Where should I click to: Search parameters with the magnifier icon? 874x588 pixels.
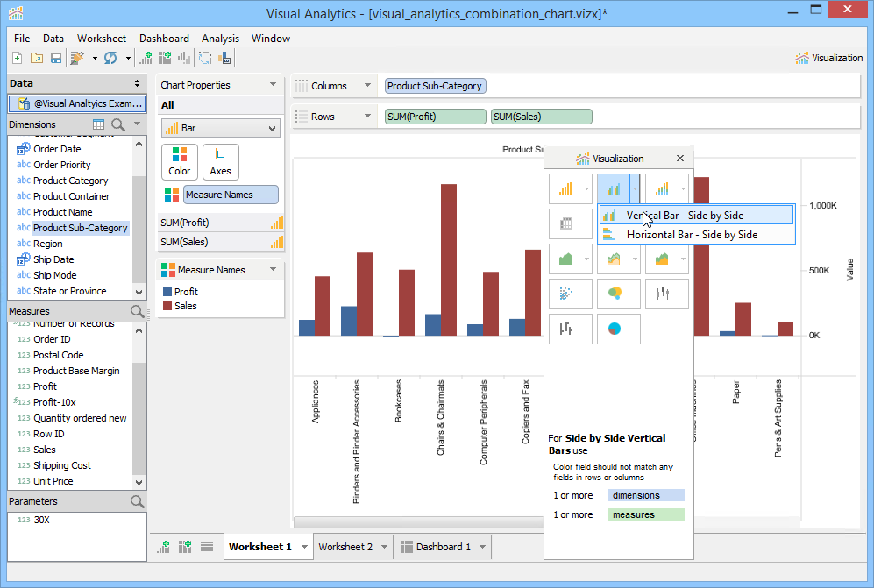click(137, 501)
